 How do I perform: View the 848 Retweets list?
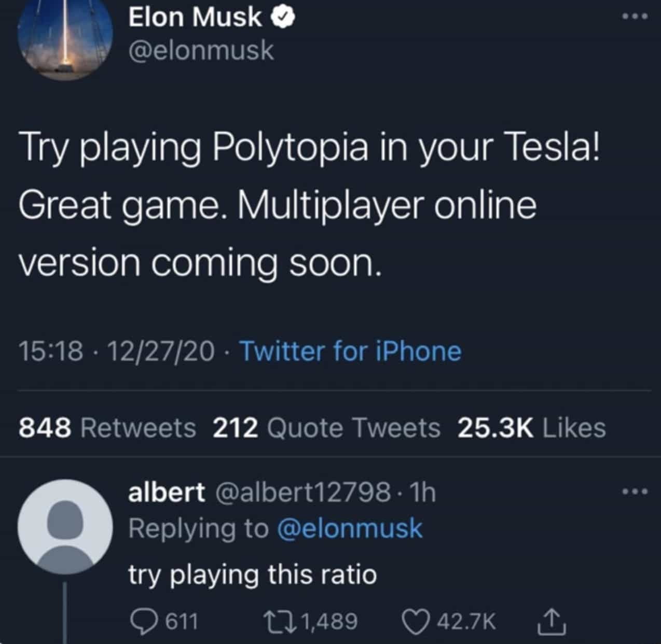coord(107,428)
